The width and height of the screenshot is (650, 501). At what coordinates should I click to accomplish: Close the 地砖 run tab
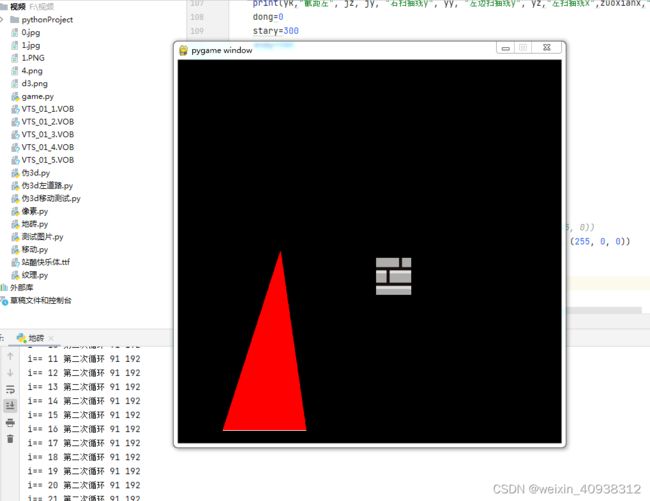tap(51, 339)
